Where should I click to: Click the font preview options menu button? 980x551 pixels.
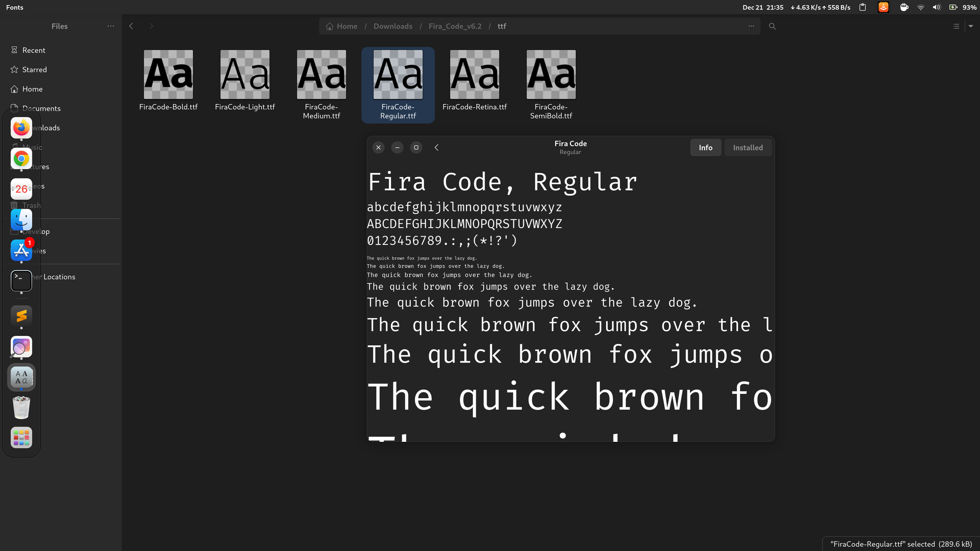tap(971, 25)
